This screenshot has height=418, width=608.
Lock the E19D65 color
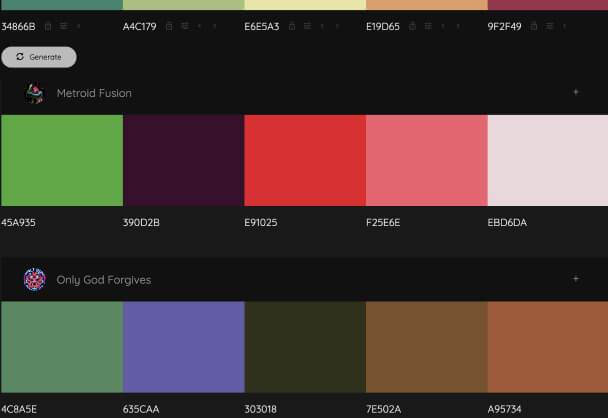tap(412, 26)
